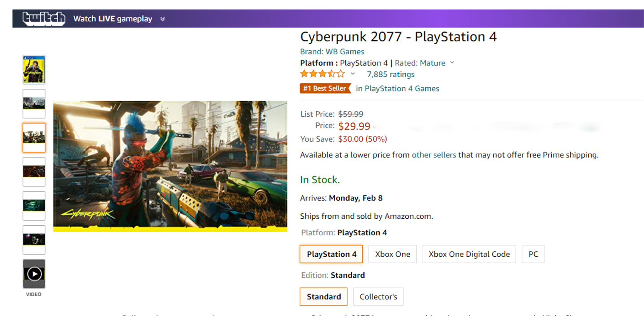This screenshot has height=316, width=644.
Task: Click the #1 Best Seller badge
Action: 325,88
